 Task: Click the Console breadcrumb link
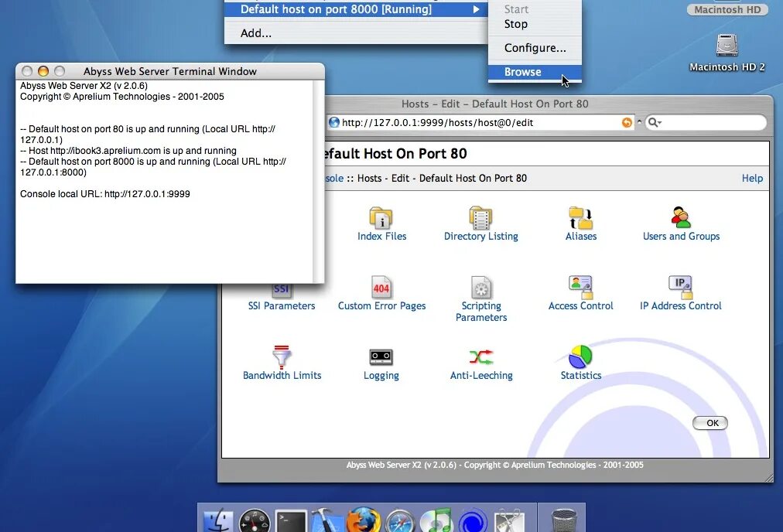[334, 178]
